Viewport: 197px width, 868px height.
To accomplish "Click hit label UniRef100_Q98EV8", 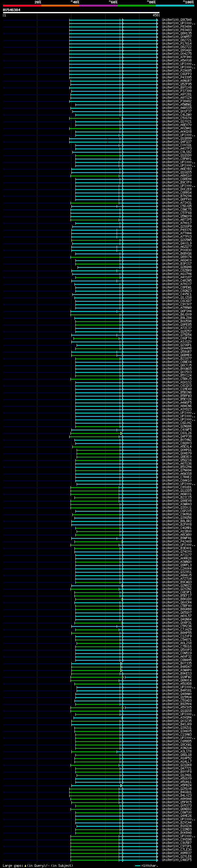I will (x=176, y=501).
